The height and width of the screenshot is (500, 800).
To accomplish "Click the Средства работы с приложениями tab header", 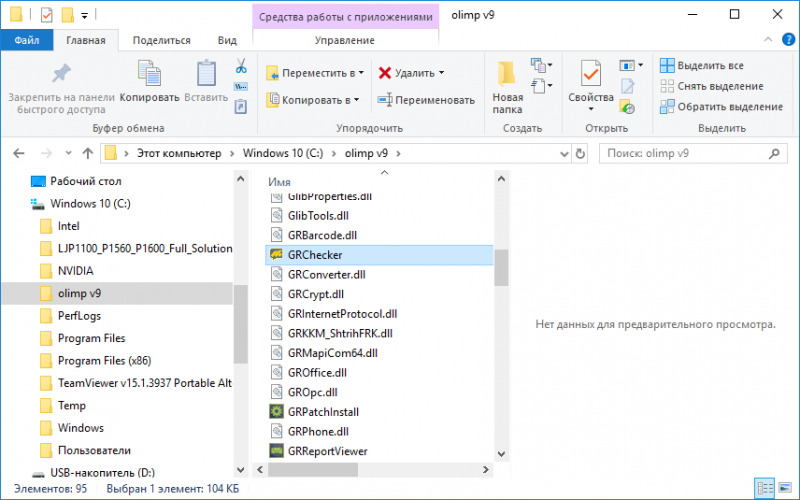I will (345, 16).
